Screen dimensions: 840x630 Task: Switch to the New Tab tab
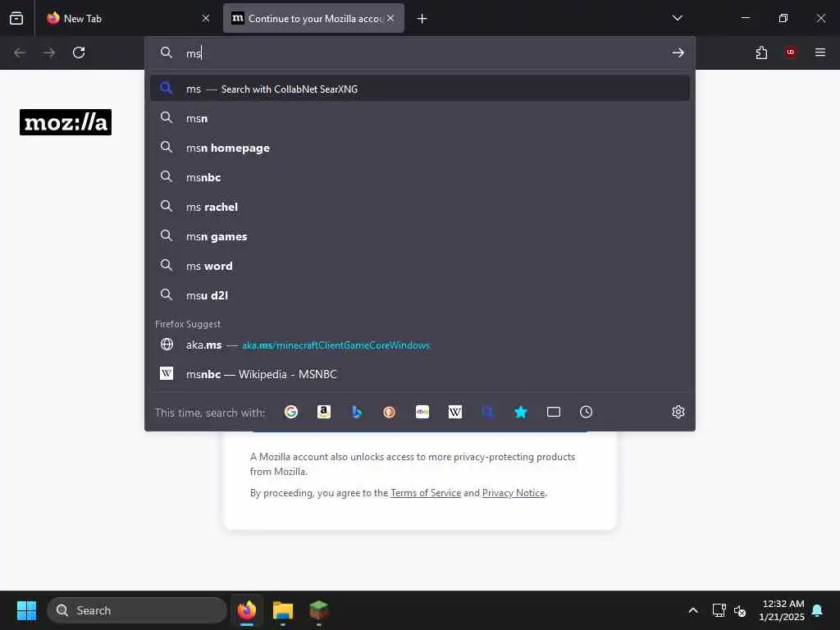coord(127,18)
